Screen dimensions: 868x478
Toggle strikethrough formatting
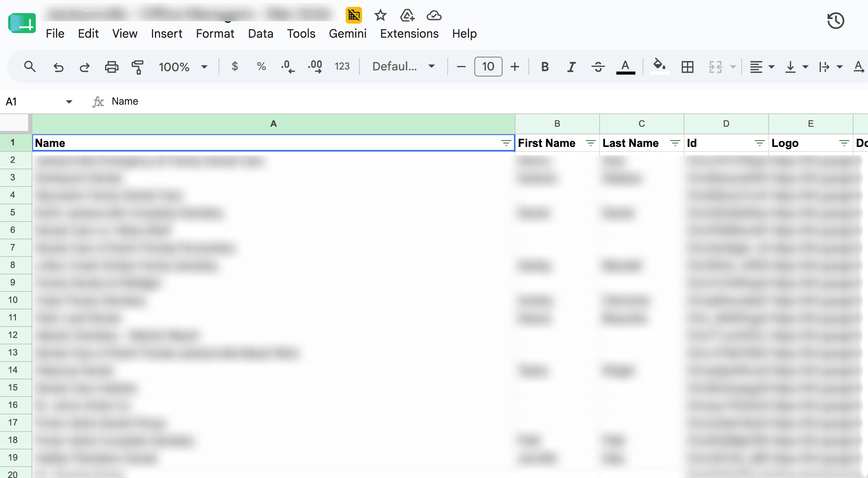click(x=598, y=67)
